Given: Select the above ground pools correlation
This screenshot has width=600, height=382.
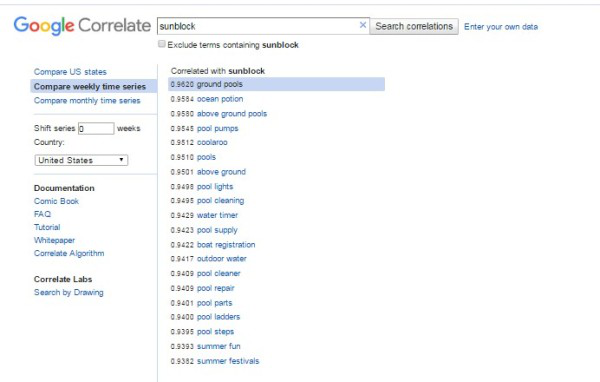Looking at the screenshot, I should (232, 114).
